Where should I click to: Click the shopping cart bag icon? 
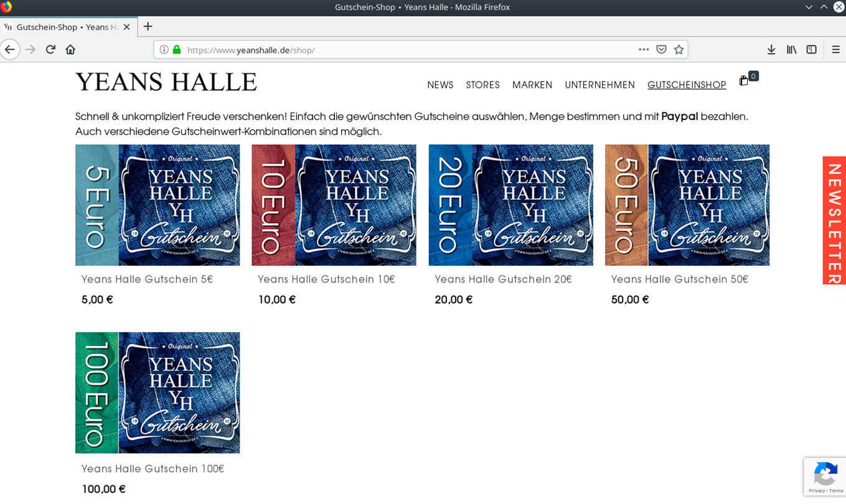pos(744,81)
